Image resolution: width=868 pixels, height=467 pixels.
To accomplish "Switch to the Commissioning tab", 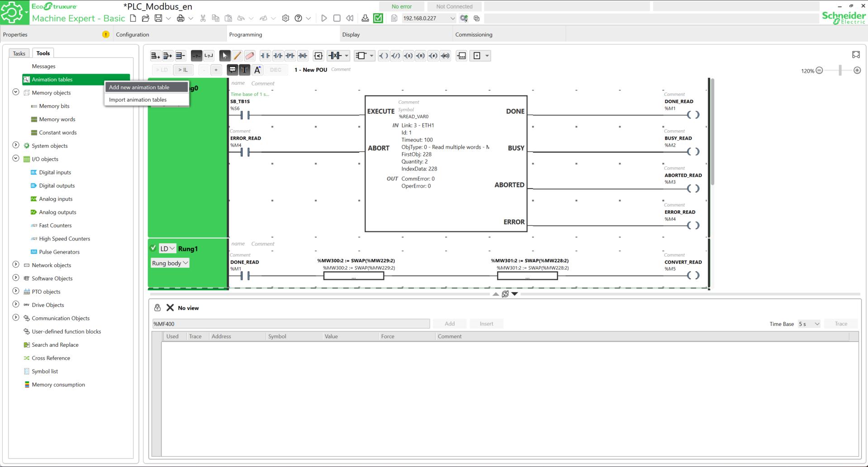I will (x=474, y=34).
